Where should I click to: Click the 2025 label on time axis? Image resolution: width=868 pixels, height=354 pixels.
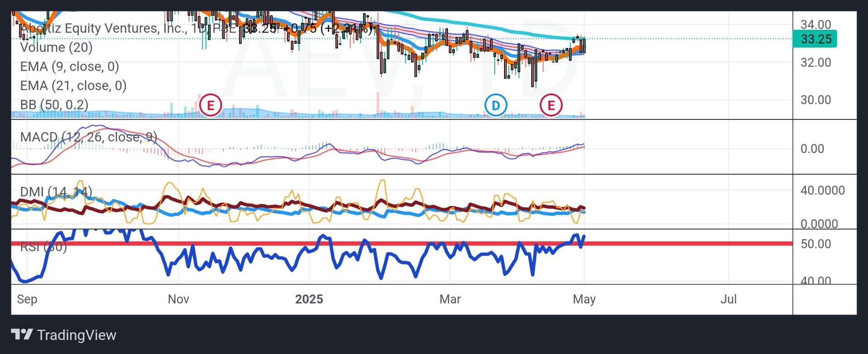tap(309, 299)
